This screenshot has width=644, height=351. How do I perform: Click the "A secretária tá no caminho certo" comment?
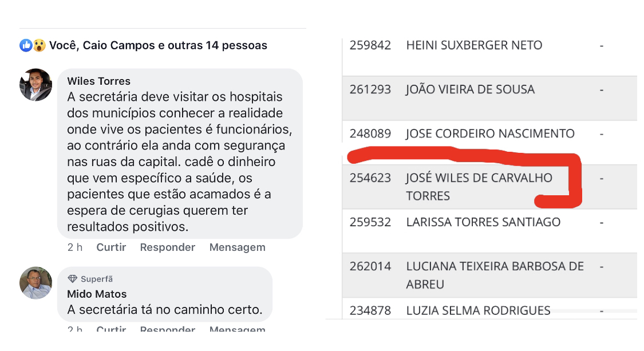(165, 310)
